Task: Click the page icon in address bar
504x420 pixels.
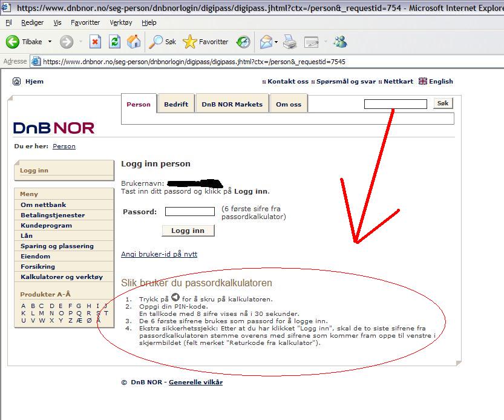Action: [36, 61]
